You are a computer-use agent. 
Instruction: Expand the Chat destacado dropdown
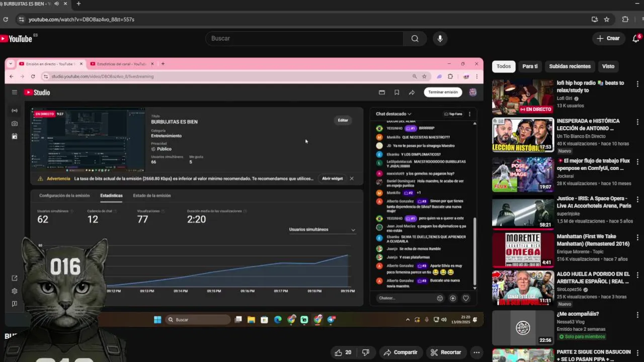click(x=393, y=114)
